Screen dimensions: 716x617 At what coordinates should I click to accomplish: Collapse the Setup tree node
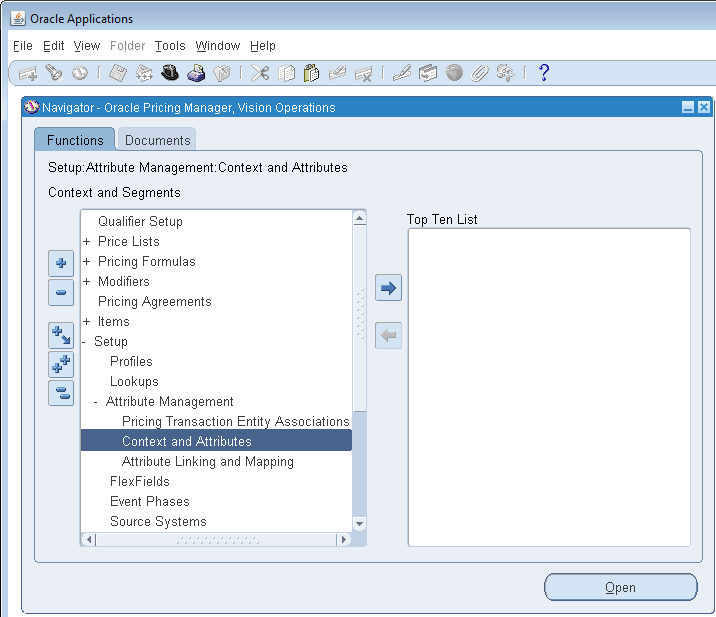pyautogui.click(x=84, y=342)
